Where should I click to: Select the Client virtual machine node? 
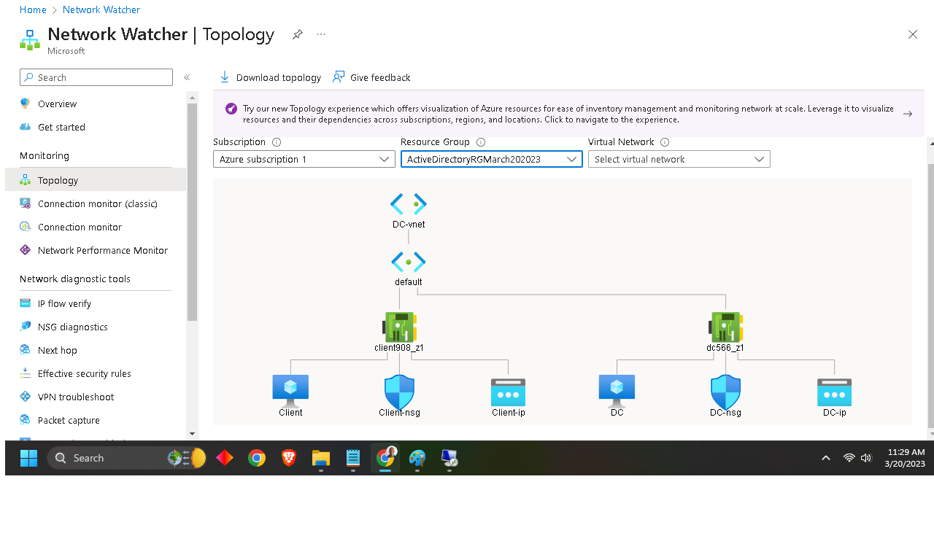290,392
